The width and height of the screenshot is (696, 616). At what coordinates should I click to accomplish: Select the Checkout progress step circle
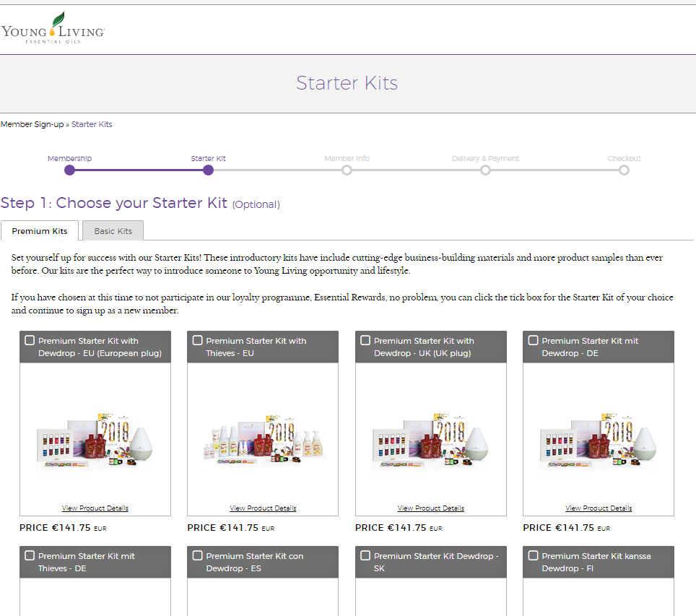click(x=624, y=170)
